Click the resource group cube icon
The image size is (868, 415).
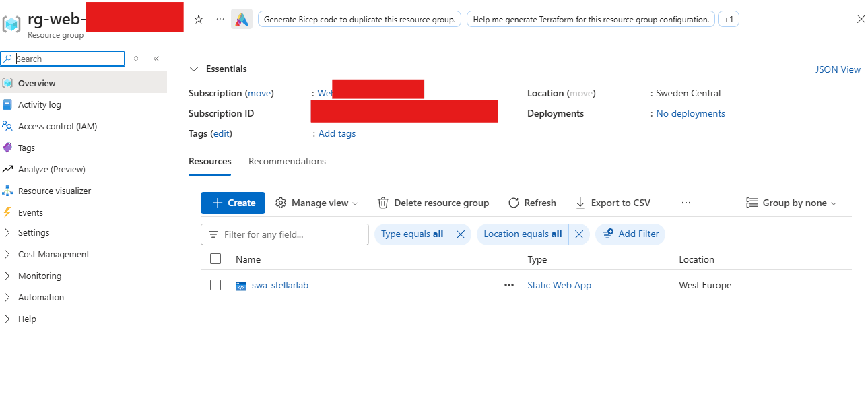[x=11, y=24]
